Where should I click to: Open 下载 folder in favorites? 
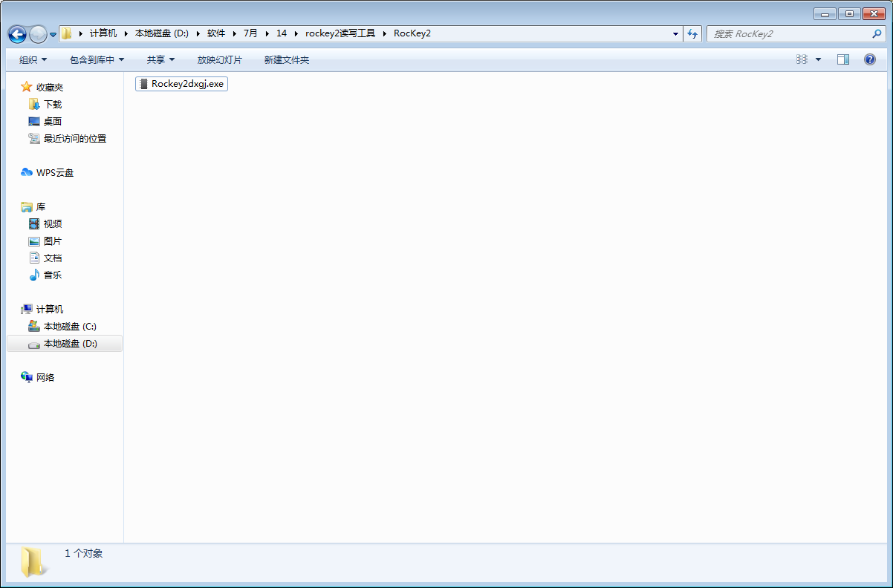click(53, 104)
